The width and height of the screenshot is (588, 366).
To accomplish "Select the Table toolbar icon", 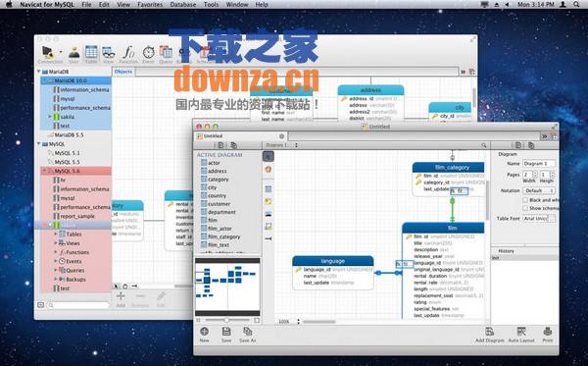I will [x=91, y=53].
